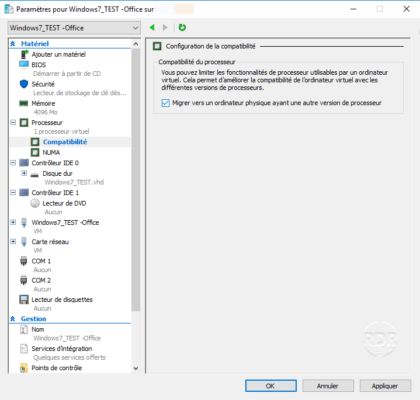The width and height of the screenshot is (420, 400).
Task: Click the OK button
Action: 271,386
